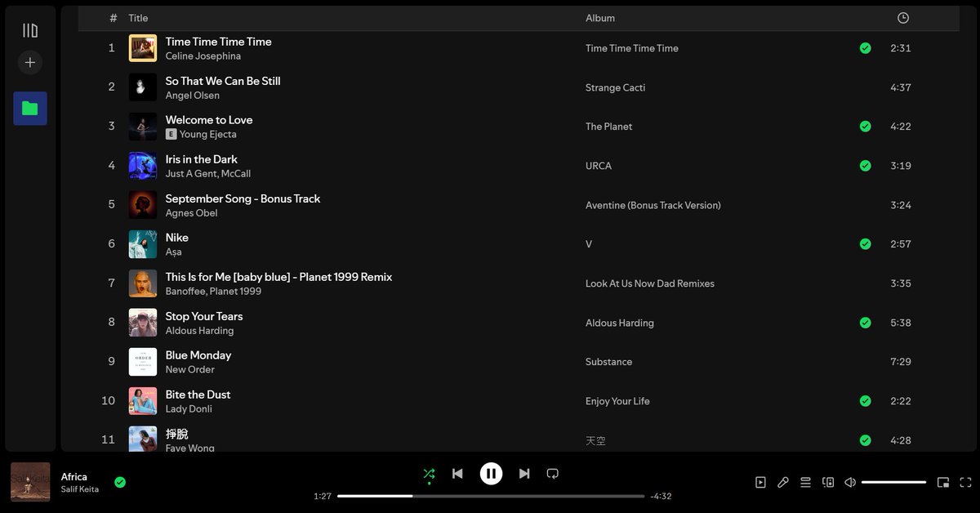Click saved checkmark next to Africa
The image size is (980, 513).
click(120, 482)
